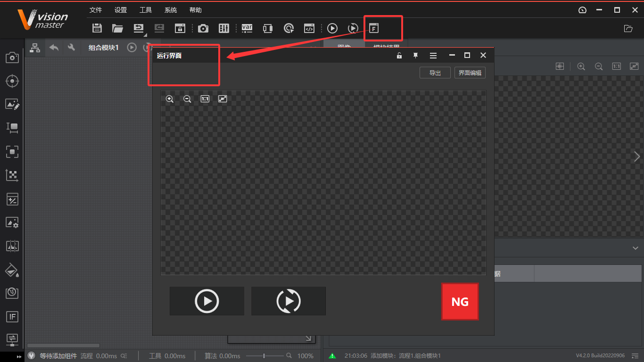Toggle the solution lock icon in toolbar
Viewport: 644px width, 362px height.
[x=180, y=28]
